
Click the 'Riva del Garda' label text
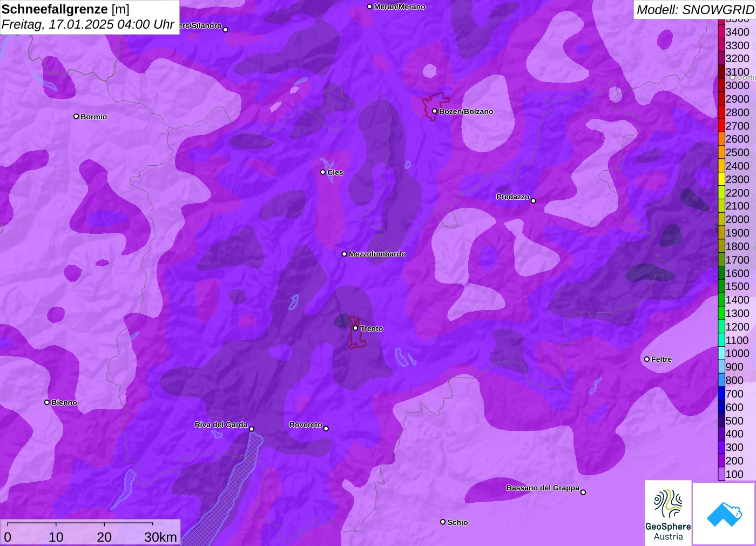tap(221, 424)
